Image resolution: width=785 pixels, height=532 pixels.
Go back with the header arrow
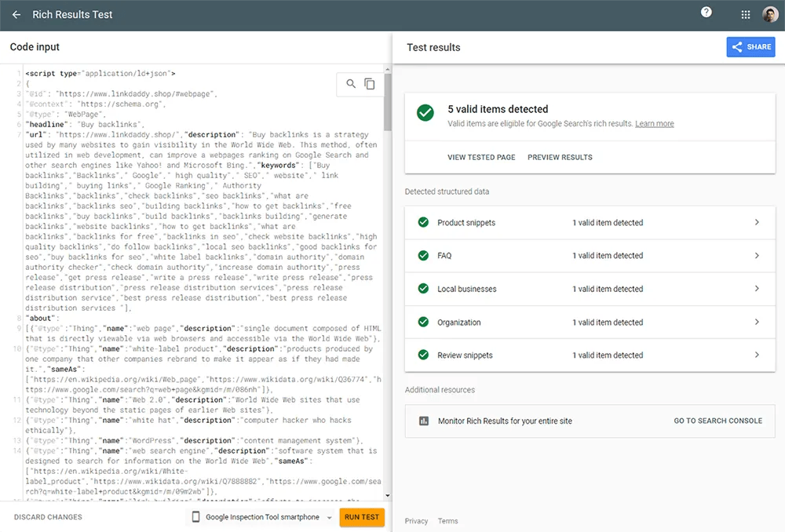click(16, 14)
